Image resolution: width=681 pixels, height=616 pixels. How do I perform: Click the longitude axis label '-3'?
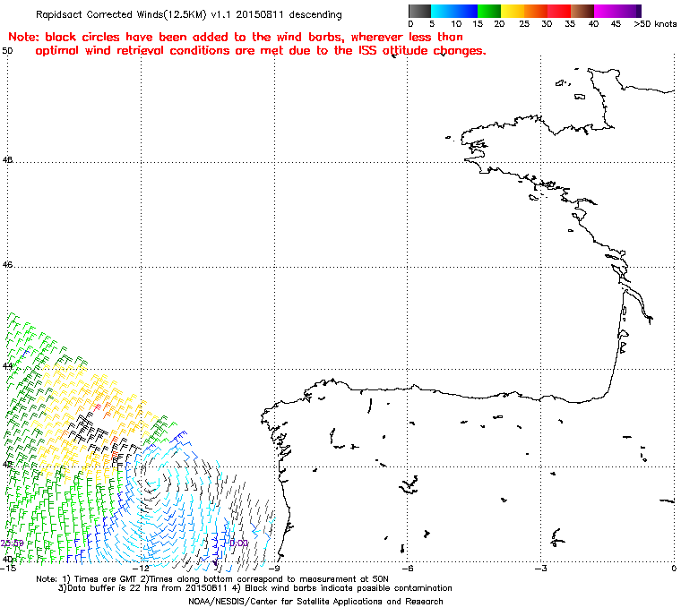click(540, 569)
